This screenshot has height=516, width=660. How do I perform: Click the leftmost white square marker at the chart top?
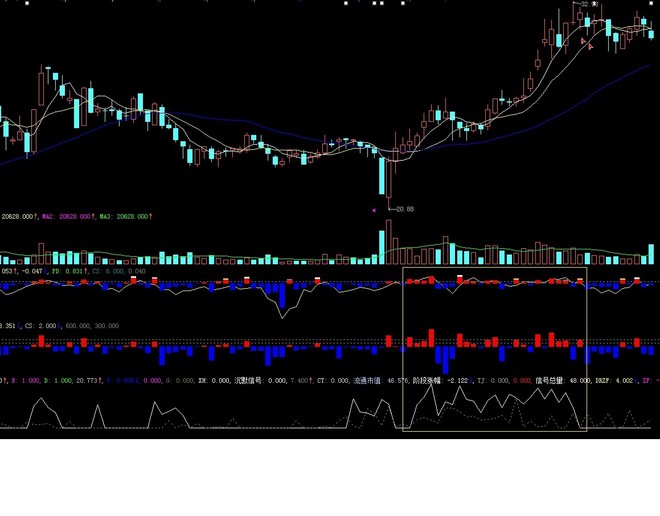coord(27,3)
